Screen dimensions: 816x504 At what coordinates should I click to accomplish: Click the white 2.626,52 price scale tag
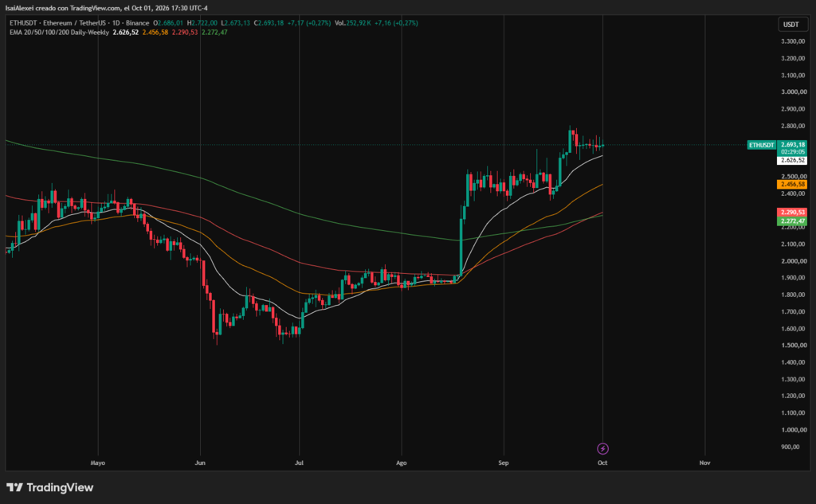coord(792,160)
